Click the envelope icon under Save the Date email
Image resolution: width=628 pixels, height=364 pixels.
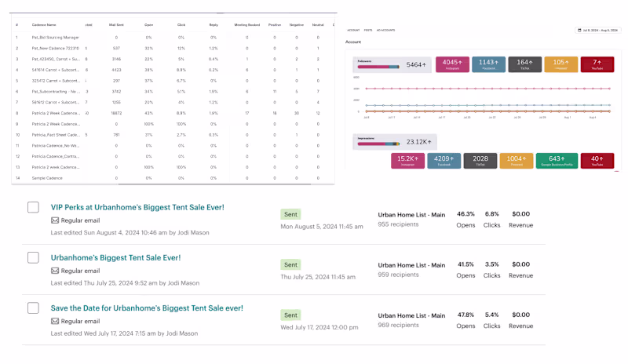click(x=55, y=321)
